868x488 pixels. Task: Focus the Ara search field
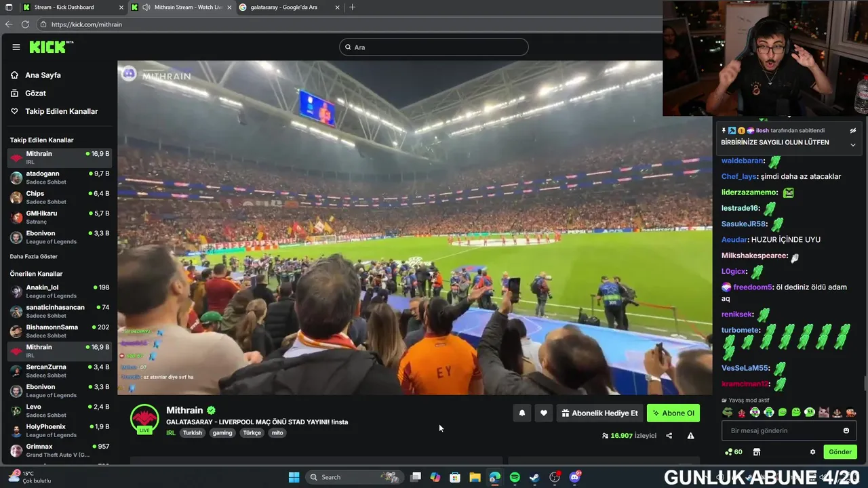pos(434,47)
